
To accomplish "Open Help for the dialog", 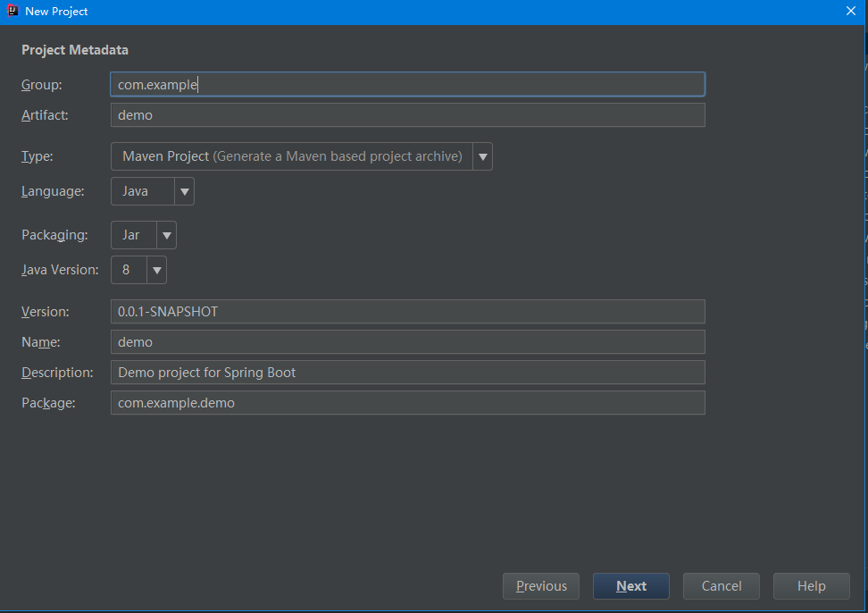I will click(811, 586).
